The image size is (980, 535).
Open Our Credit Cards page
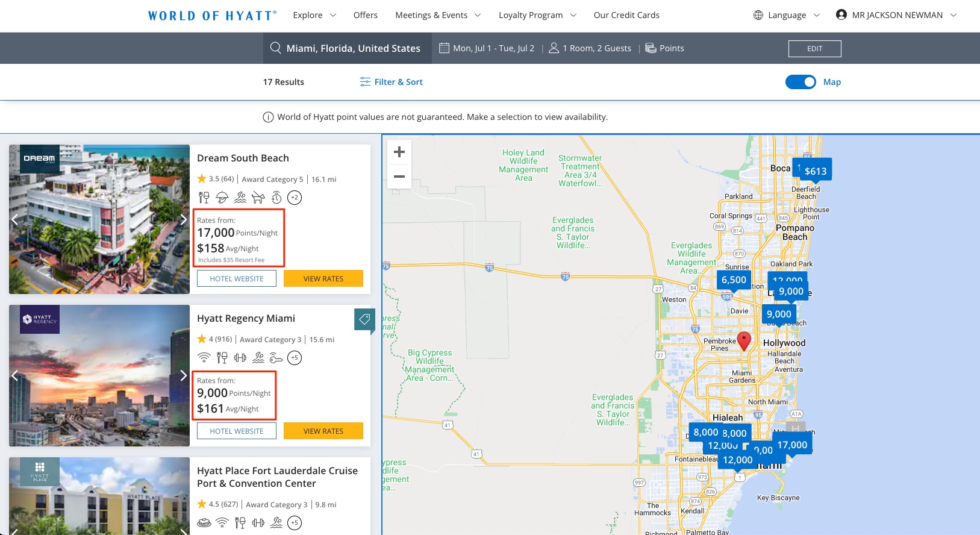[626, 15]
